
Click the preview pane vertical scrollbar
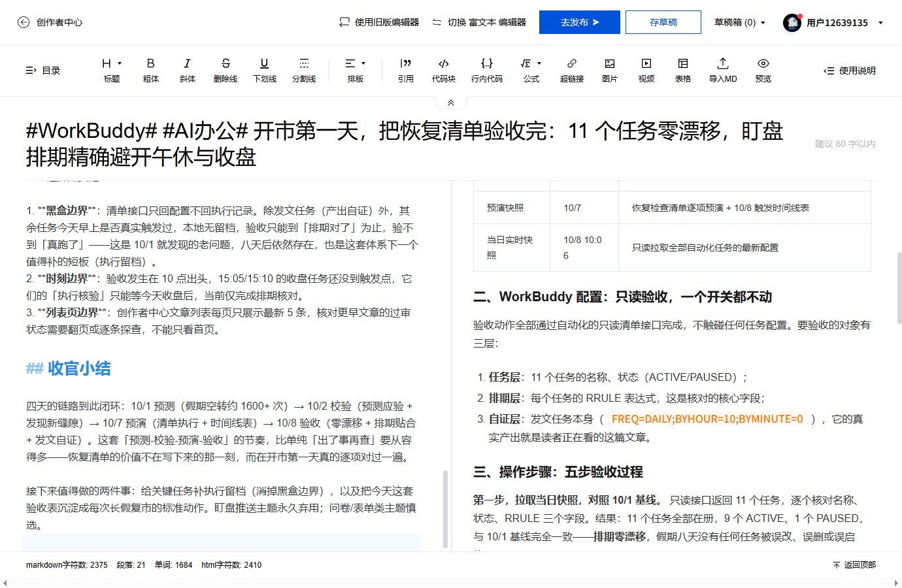tap(899, 288)
